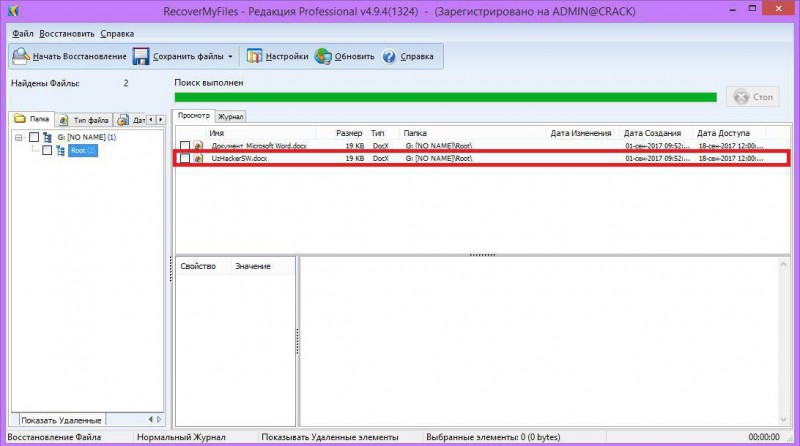The image size is (800, 446).
Task: Sort by Дата Изменения column header
Action: pyautogui.click(x=584, y=133)
